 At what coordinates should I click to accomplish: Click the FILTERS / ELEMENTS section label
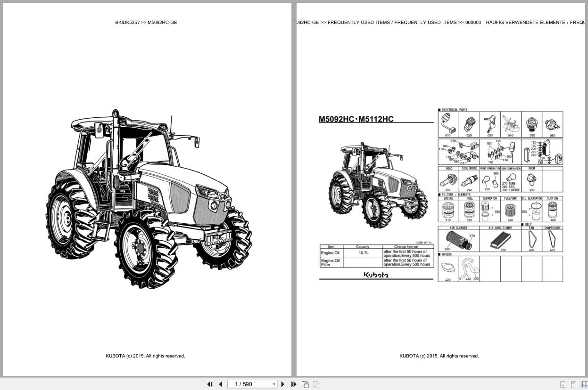pos(456,195)
